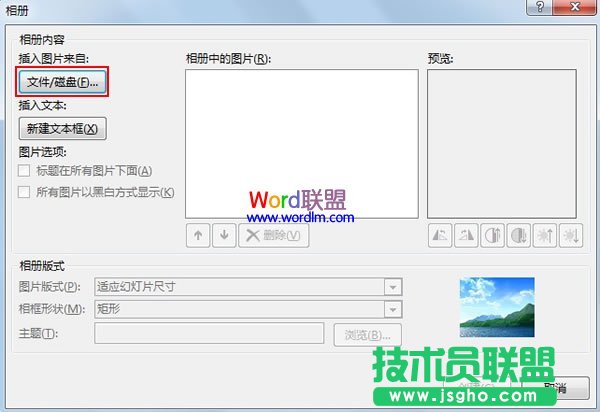Click the move picture up arrow
This screenshot has height=412, width=600.
pos(198,235)
